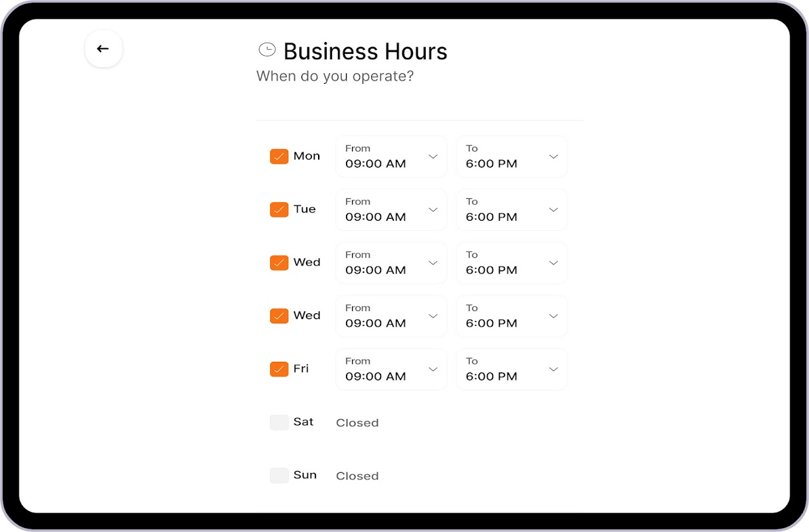The height and width of the screenshot is (532, 809).
Task: Click the clock icon beside Business Hours
Action: [x=267, y=50]
